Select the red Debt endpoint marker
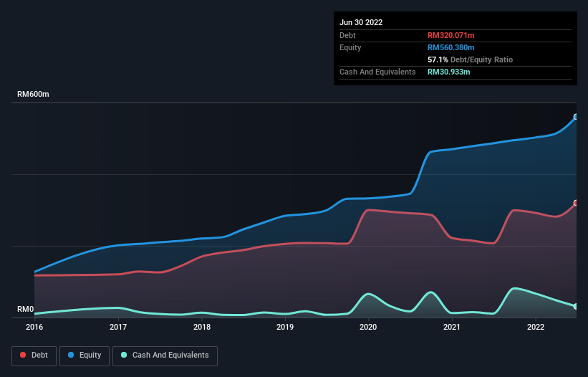Image resolution: width=588 pixels, height=377 pixels. coord(576,203)
